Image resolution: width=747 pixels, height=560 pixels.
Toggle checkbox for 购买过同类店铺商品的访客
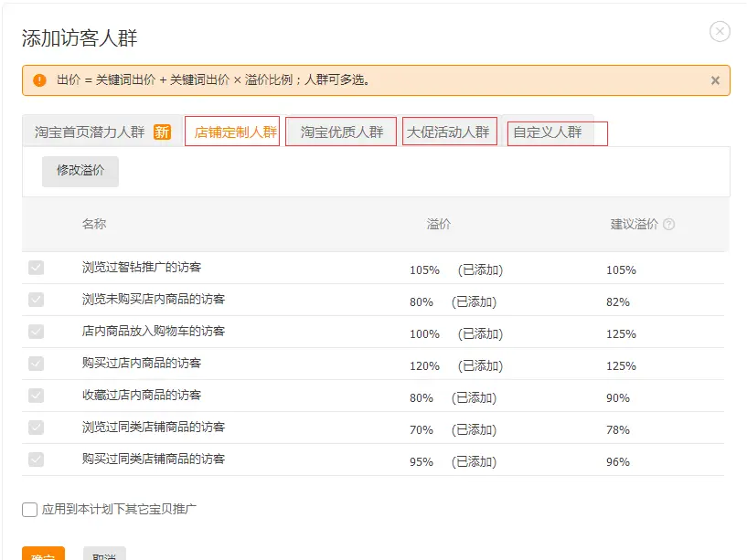tap(36, 460)
